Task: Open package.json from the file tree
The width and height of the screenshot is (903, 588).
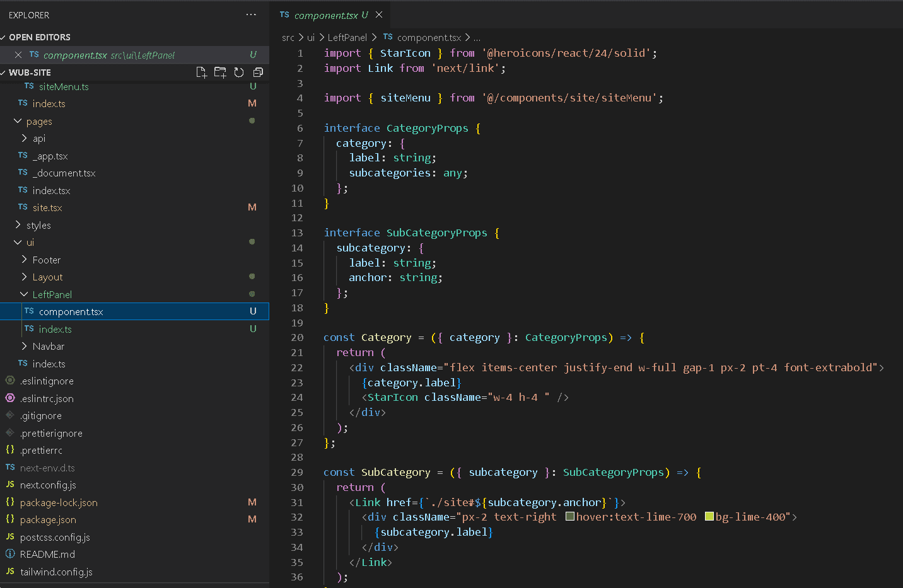Action: (x=48, y=519)
